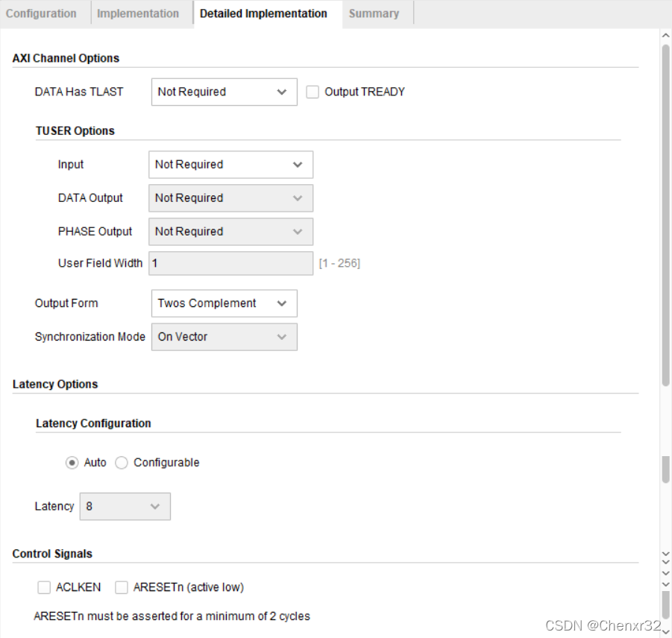Click the 'Synchronization Mode' label
This screenshot has width=672, height=638.
[x=90, y=337]
